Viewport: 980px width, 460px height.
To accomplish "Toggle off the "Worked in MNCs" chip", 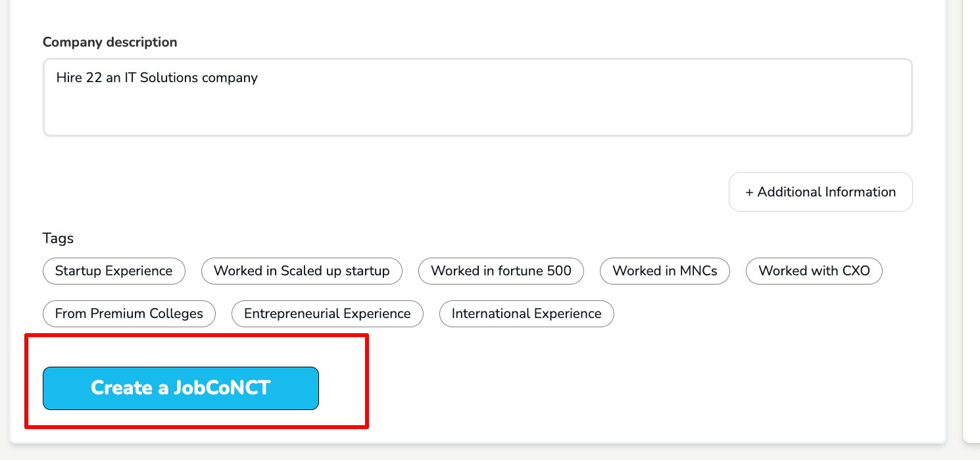I will coord(664,271).
